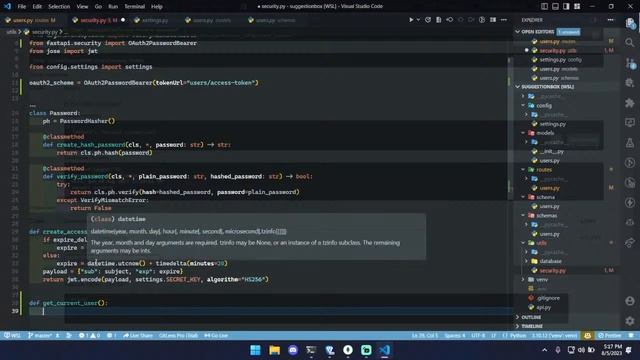Image resolution: width=640 pixels, height=360 pixels.
Task: Collapse the SUGGESTIONBOX workspace section
Action: click(x=518, y=87)
